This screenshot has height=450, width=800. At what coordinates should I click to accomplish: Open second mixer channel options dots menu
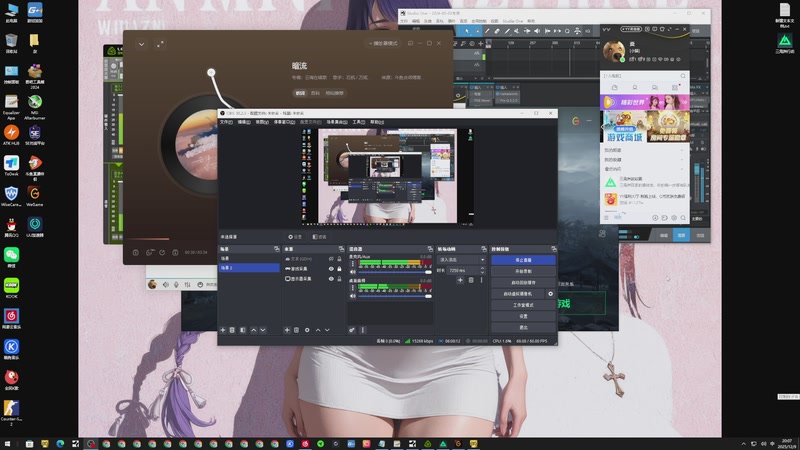pyautogui.click(x=353, y=288)
